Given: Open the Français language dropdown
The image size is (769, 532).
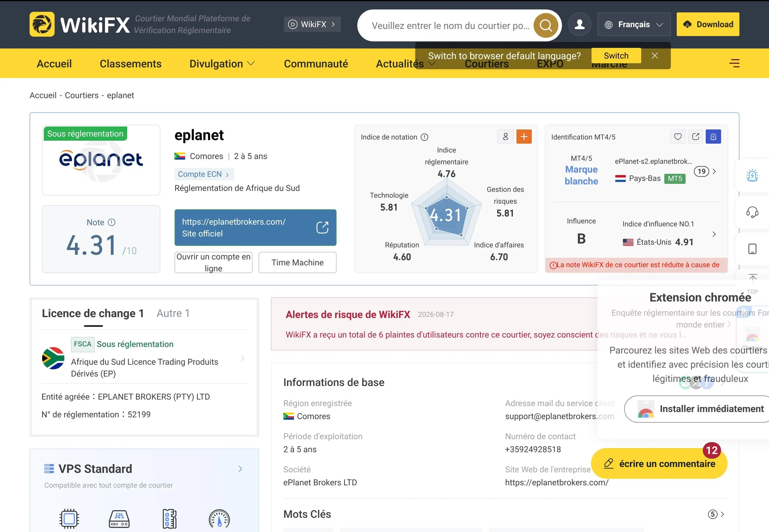Looking at the screenshot, I should pyautogui.click(x=634, y=24).
